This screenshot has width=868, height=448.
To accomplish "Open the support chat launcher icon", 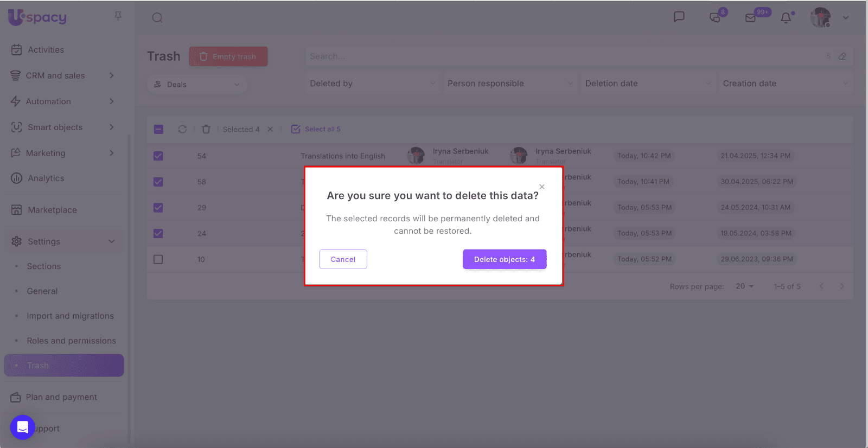I will (22, 427).
